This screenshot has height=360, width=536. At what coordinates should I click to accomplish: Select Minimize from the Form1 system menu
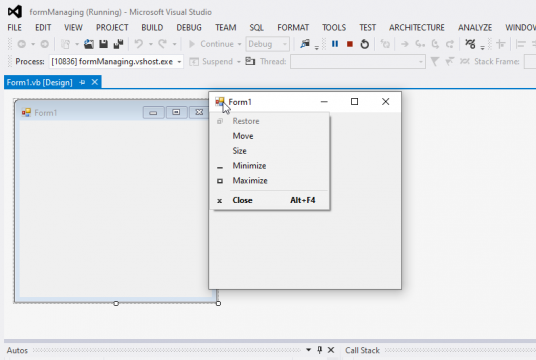click(249, 166)
